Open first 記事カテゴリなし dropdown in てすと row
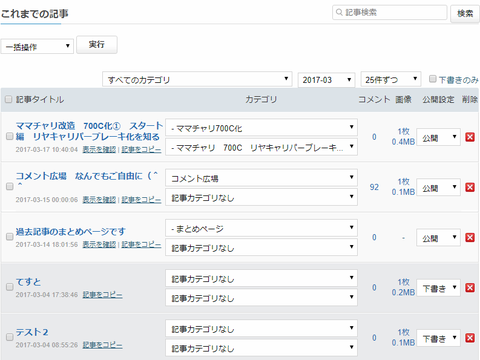480x360 pixels. [x=261, y=278]
